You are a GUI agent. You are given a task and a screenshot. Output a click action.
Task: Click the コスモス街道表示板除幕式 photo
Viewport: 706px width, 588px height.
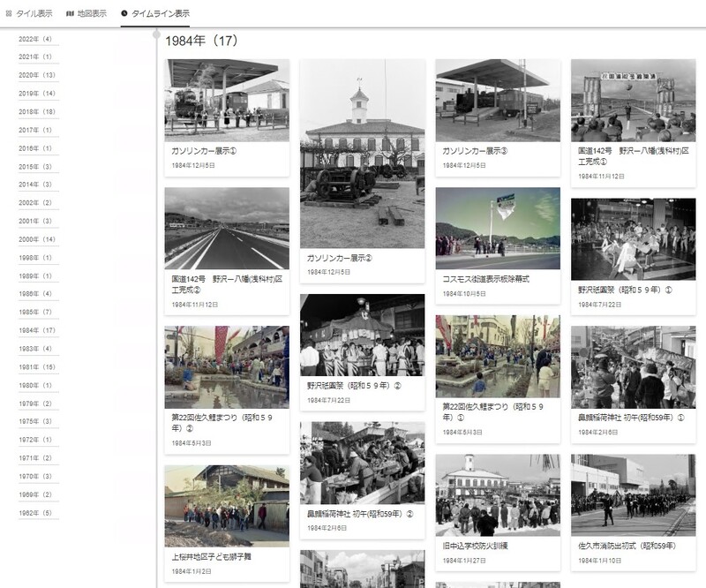(x=498, y=228)
